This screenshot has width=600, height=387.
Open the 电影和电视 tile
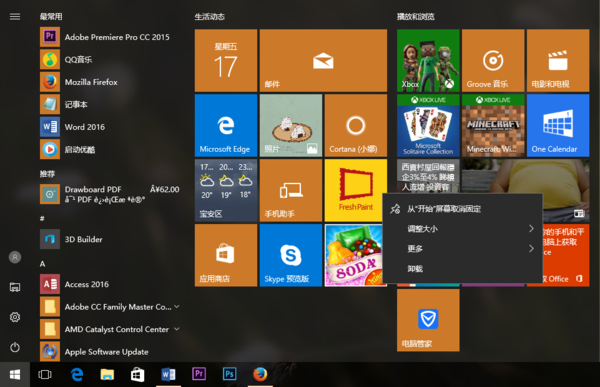coord(558,60)
